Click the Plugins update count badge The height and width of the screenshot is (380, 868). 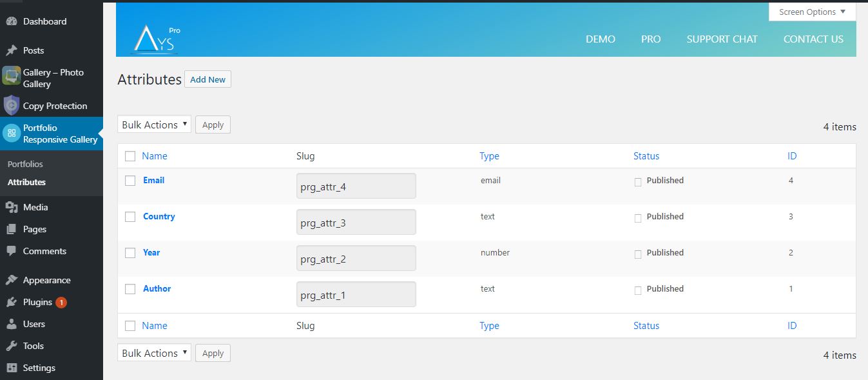pyautogui.click(x=61, y=302)
